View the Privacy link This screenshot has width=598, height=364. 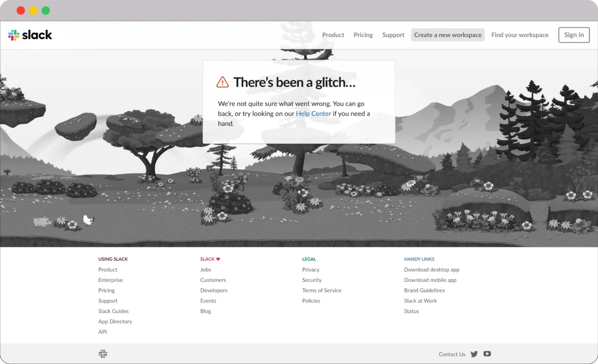(311, 269)
